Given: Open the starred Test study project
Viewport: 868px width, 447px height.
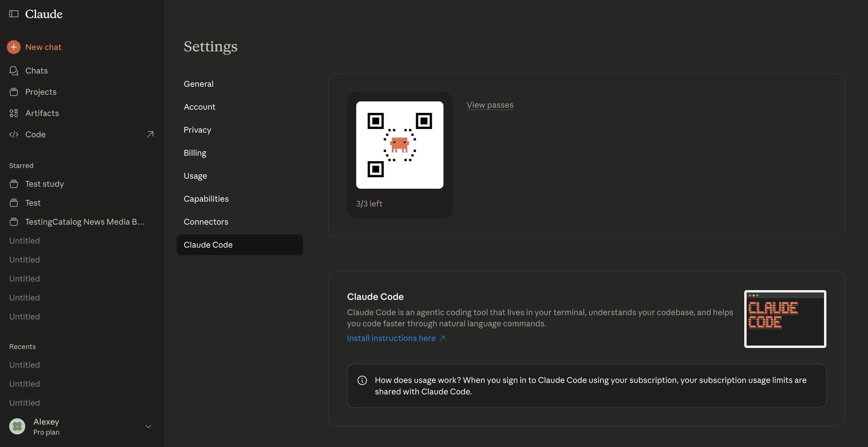Looking at the screenshot, I should click(x=44, y=184).
